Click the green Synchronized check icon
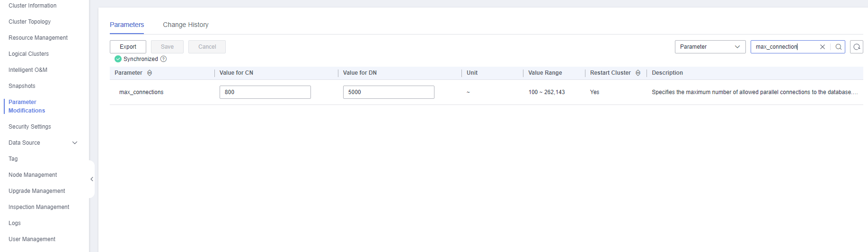This screenshot has height=252, width=868. pyautogui.click(x=118, y=59)
